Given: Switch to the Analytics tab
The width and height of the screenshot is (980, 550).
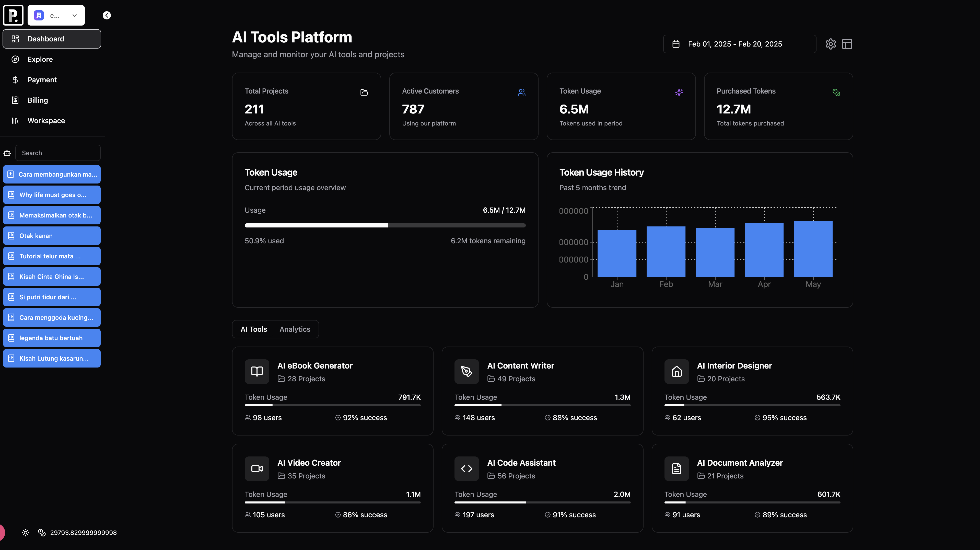Looking at the screenshot, I should click(x=295, y=329).
